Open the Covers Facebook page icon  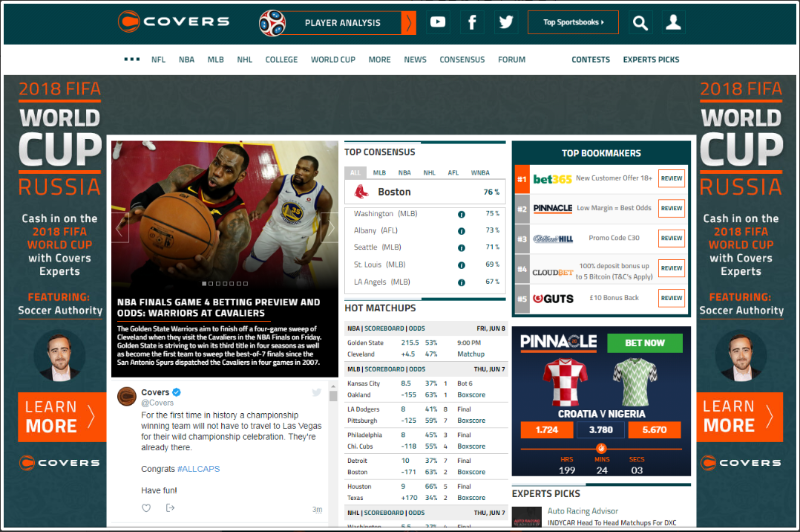pyautogui.click(x=472, y=22)
